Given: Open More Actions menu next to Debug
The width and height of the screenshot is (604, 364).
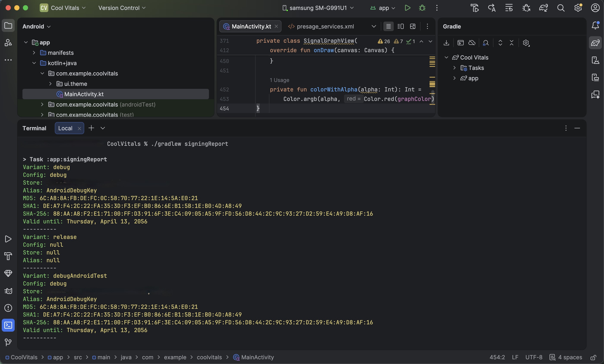Looking at the screenshot, I should coord(437,8).
